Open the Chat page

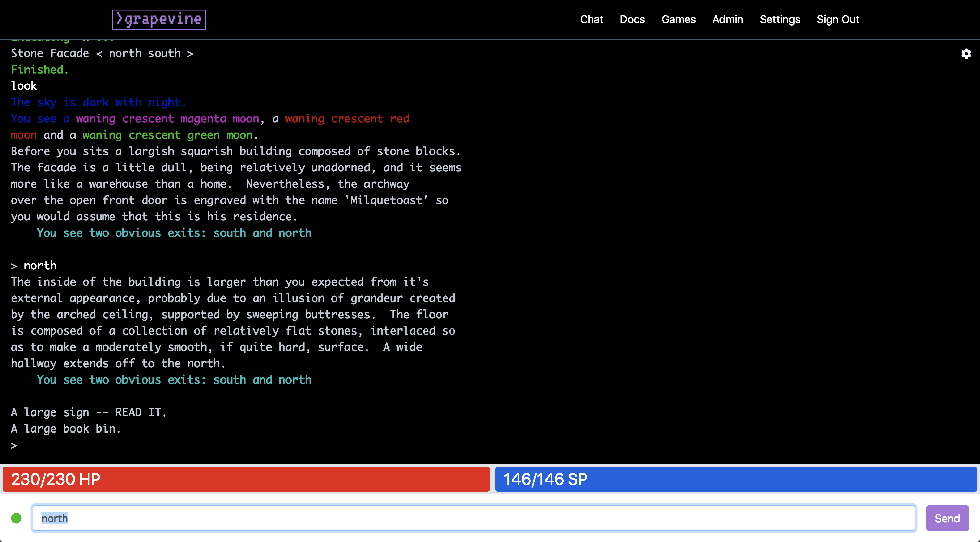pos(592,19)
